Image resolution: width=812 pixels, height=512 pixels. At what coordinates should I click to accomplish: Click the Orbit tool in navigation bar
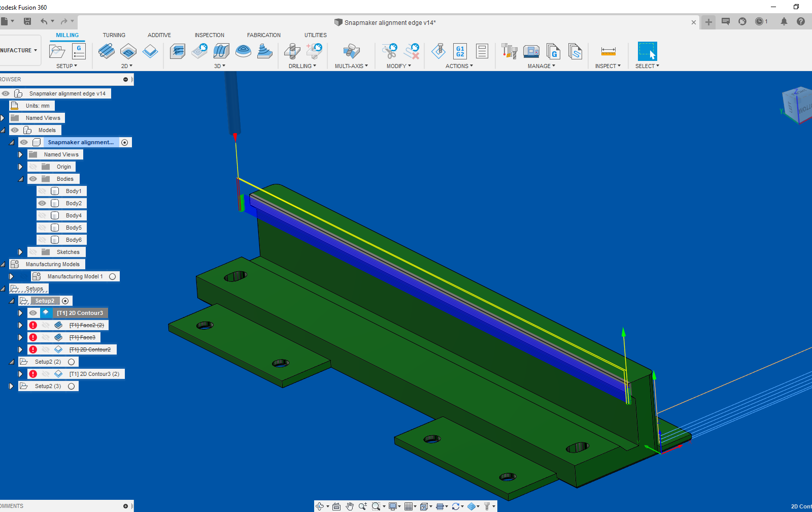pyautogui.click(x=321, y=506)
